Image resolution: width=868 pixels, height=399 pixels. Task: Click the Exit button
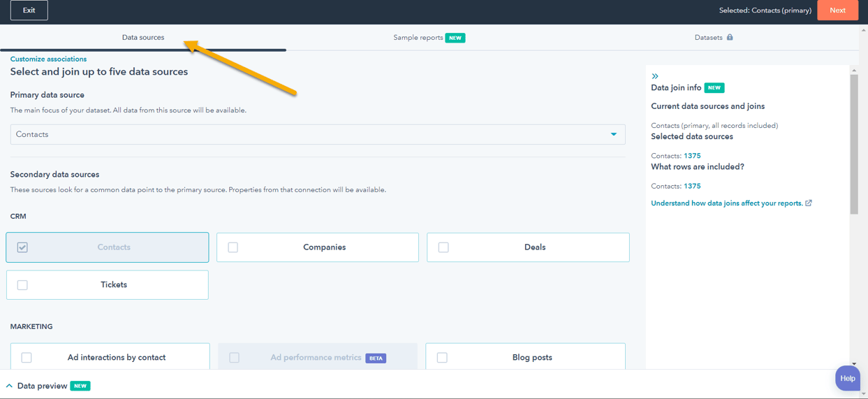coord(29,10)
